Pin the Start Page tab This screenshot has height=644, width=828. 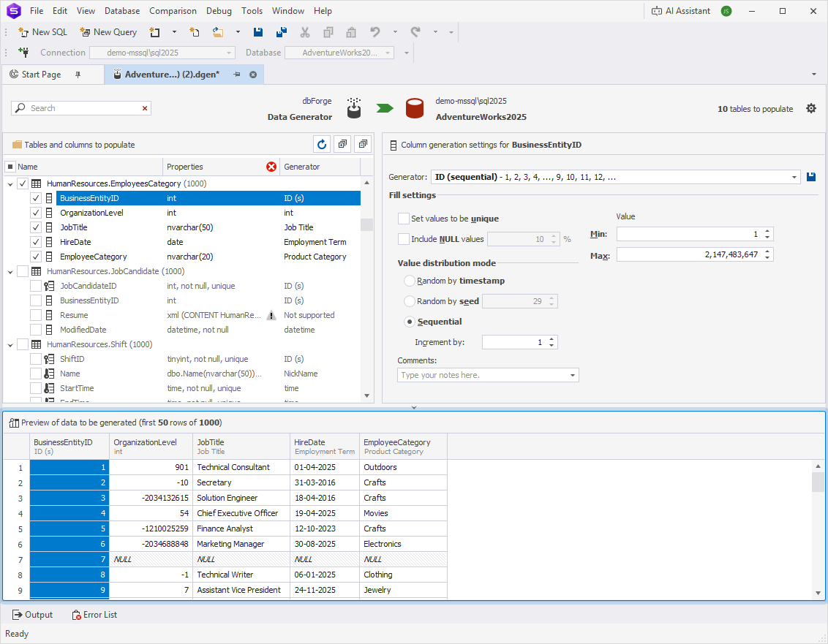78,75
